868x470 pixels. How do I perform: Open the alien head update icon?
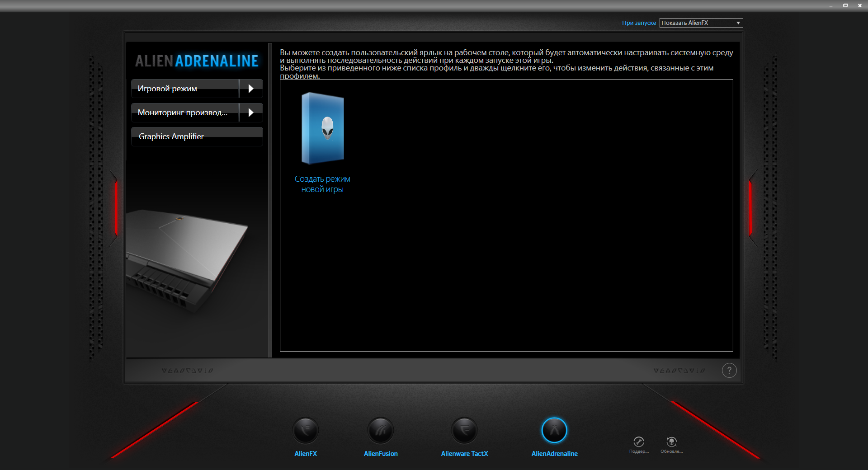tap(672, 442)
